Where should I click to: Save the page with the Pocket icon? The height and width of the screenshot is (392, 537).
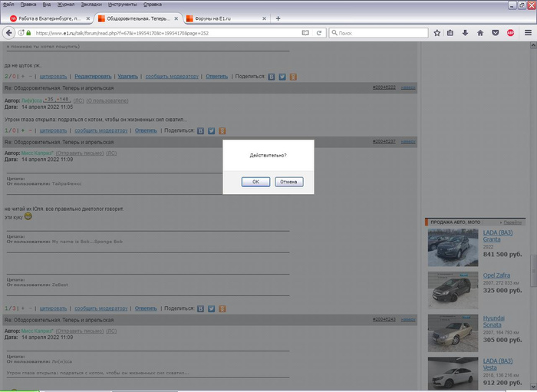(x=495, y=33)
